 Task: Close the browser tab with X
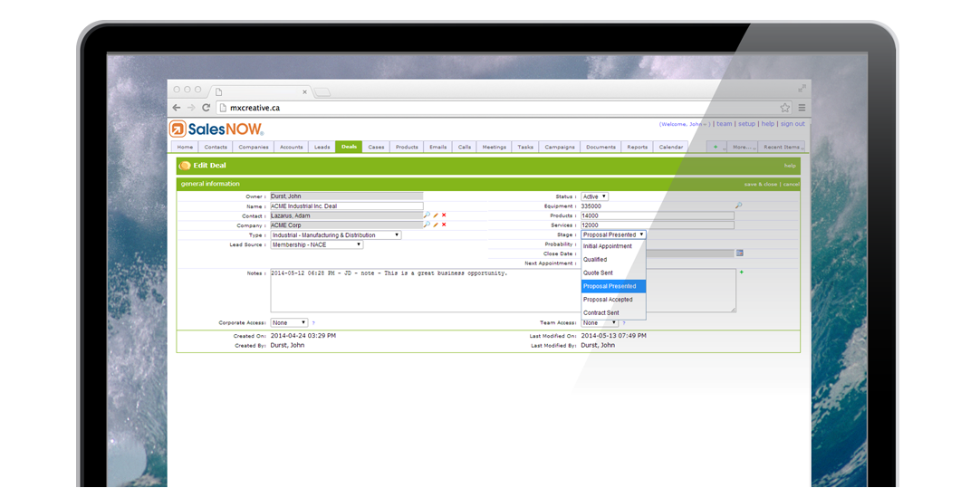click(305, 91)
